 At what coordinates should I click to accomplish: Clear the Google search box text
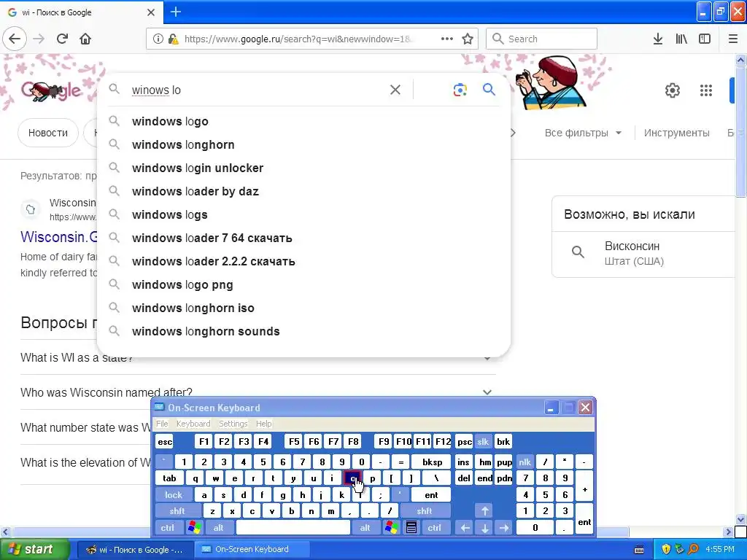point(395,90)
